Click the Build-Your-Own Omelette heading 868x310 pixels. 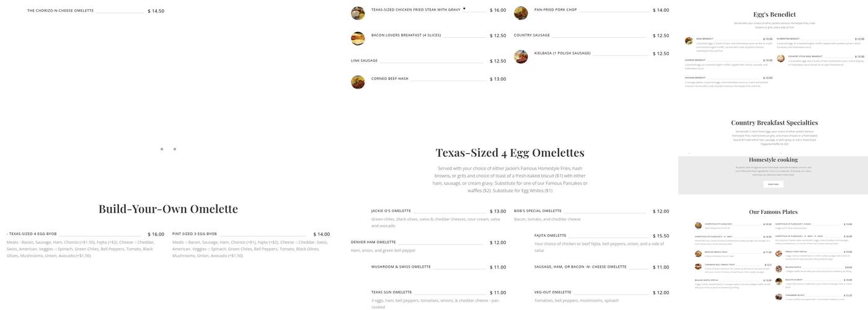pos(168,209)
